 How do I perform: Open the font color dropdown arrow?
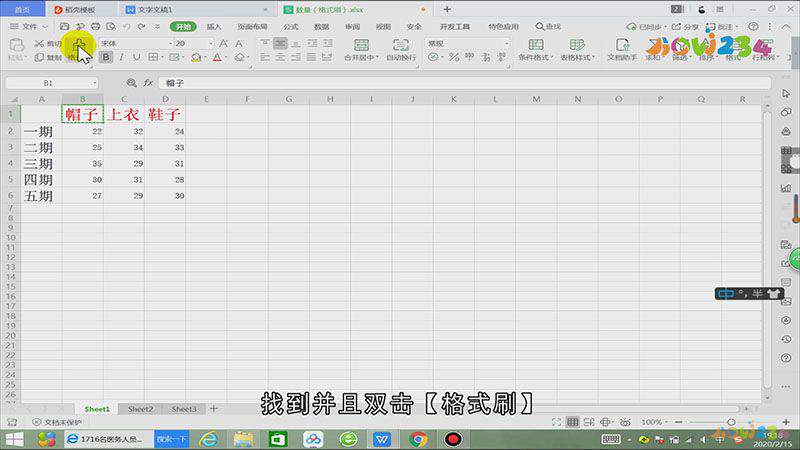(x=226, y=58)
